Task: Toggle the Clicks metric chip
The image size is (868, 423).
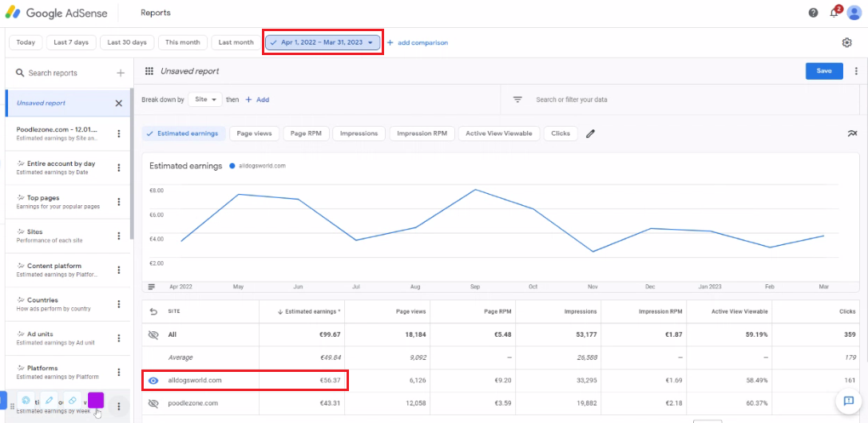Action: [x=561, y=133]
